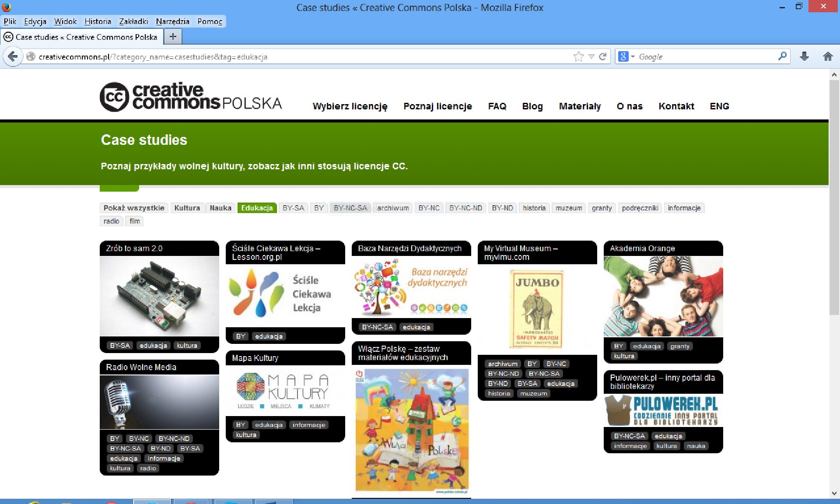840x504 pixels.
Task: Bookmark this page with the star icon
Action: click(578, 57)
